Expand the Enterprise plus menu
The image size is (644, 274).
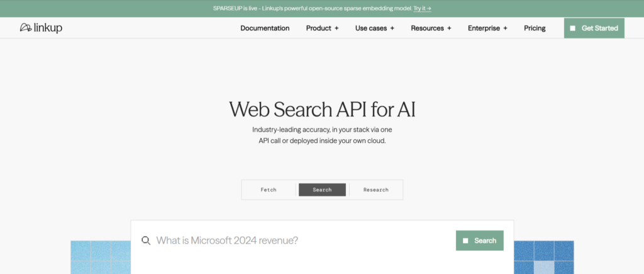point(487,28)
